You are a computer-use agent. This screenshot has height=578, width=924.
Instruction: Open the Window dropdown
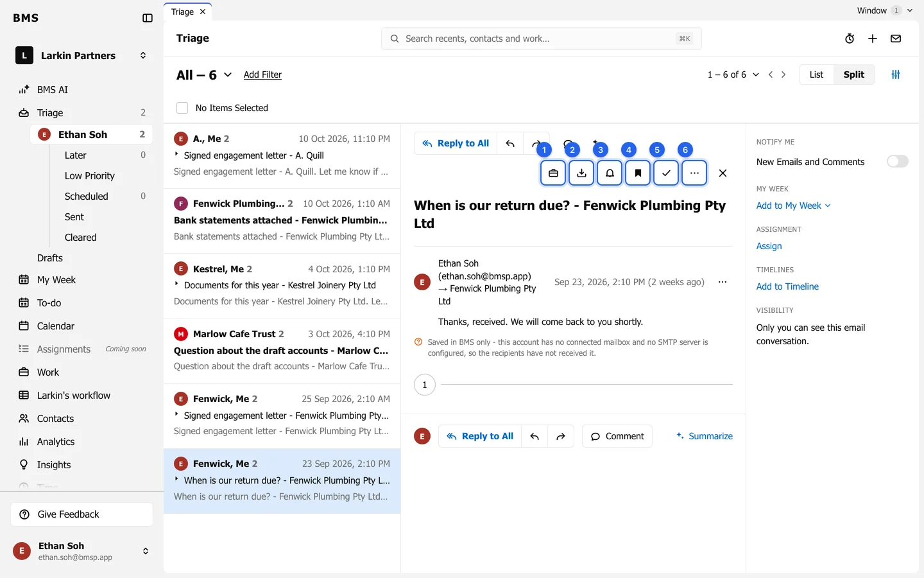885,10
